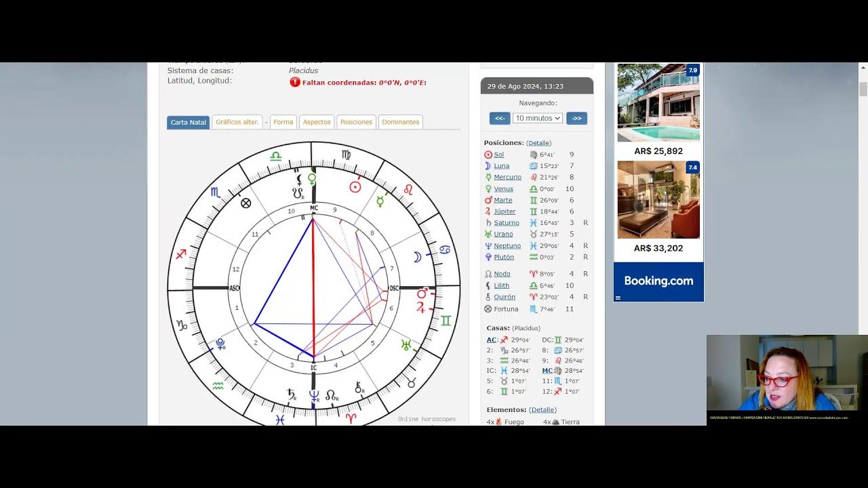Click the Plutón glyph icon

[490, 257]
